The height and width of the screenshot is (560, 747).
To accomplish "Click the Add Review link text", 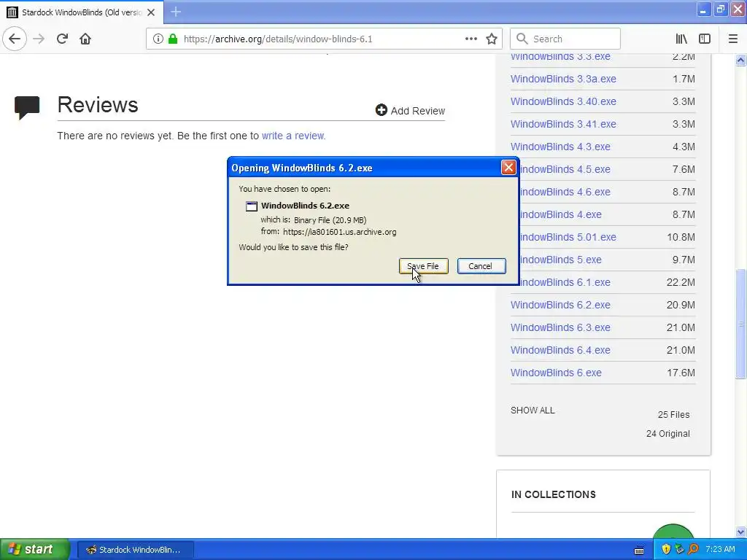I will 418,111.
